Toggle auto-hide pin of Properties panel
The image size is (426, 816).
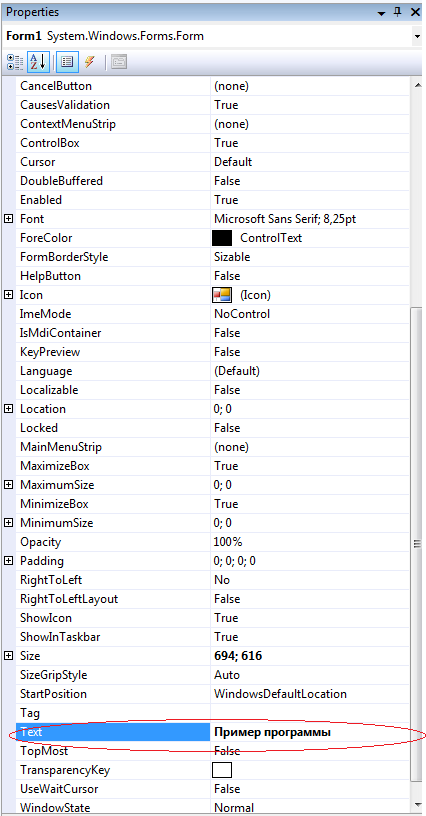click(399, 12)
